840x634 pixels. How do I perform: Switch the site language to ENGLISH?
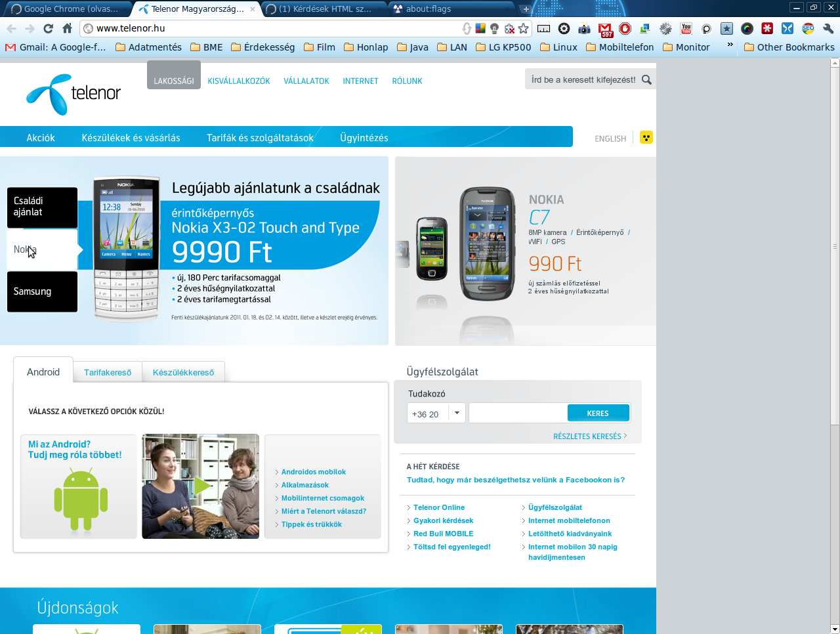point(610,138)
